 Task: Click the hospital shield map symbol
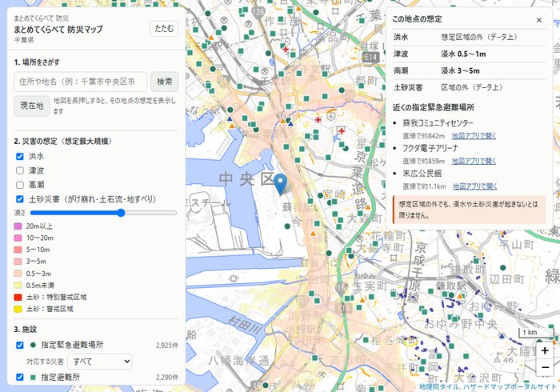pos(331,116)
